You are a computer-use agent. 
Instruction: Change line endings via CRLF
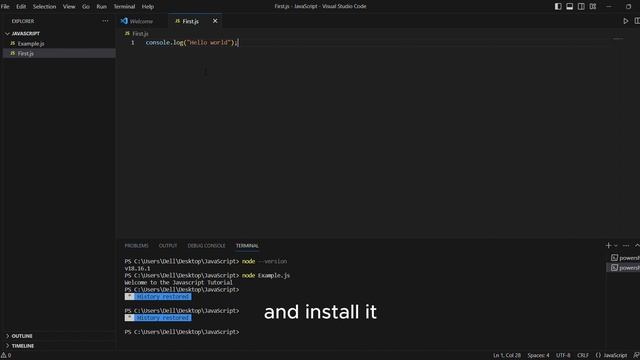click(583, 356)
